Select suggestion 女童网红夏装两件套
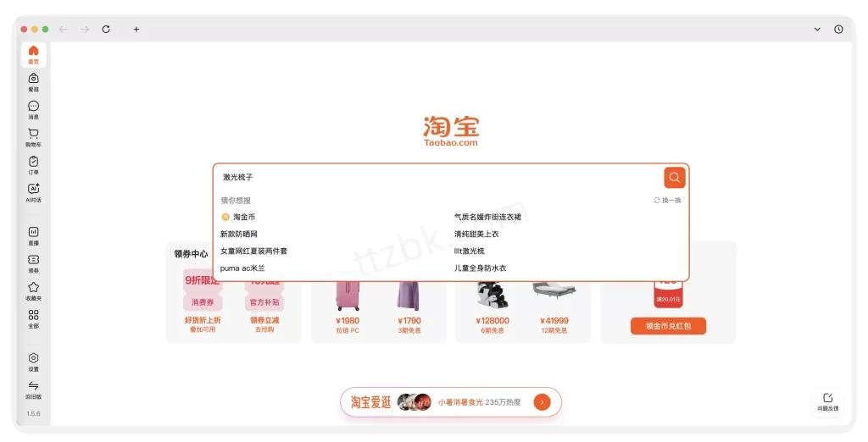868x442 pixels. (253, 251)
